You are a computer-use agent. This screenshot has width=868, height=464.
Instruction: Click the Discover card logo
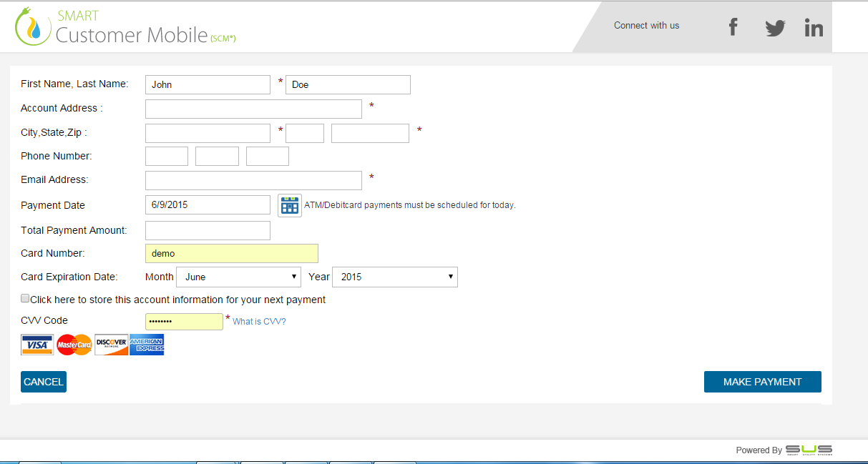pos(111,345)
